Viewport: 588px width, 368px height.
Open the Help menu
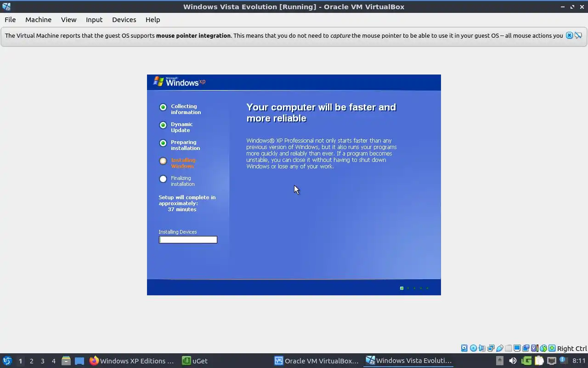point(153,20)
